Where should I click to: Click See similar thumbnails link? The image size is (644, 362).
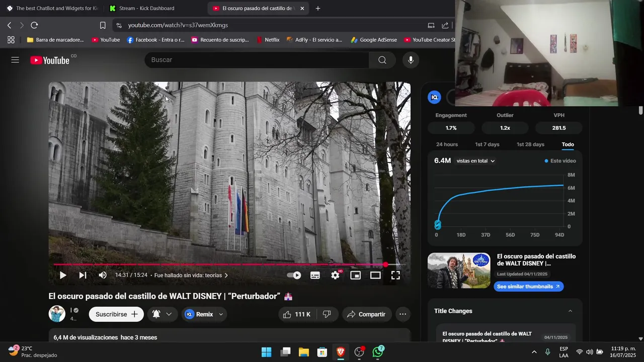click(x=528, y=287)
